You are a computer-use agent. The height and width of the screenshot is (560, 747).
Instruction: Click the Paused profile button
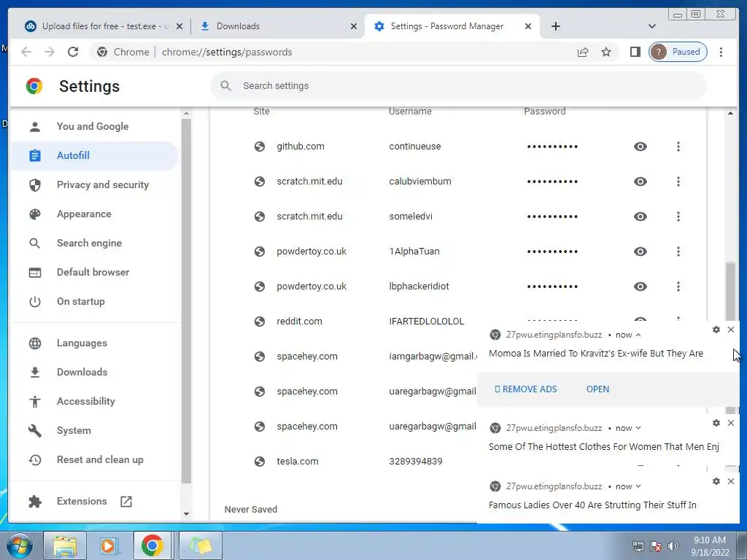(x=678, y=52)
